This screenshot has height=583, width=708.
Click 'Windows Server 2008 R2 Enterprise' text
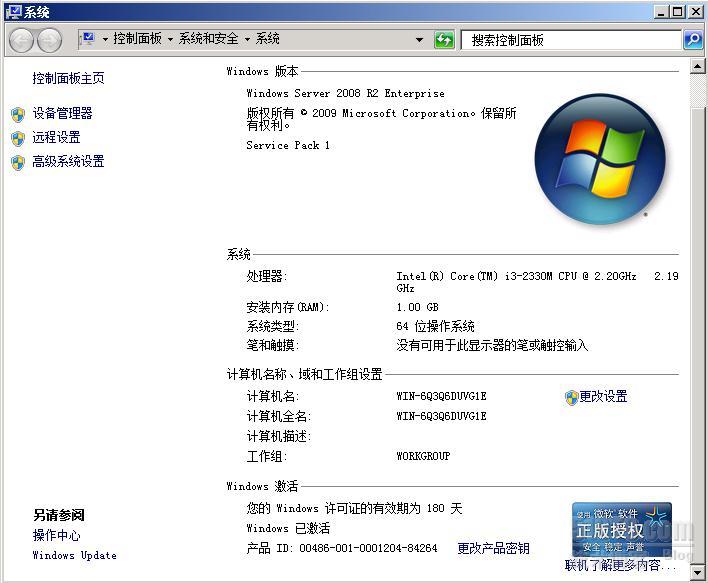coord(345,93)
